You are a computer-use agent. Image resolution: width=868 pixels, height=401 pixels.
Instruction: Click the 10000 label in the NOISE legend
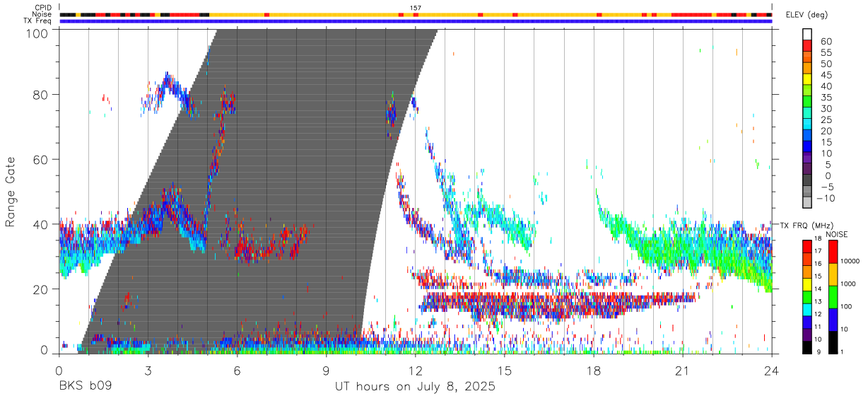coord(849,261)
